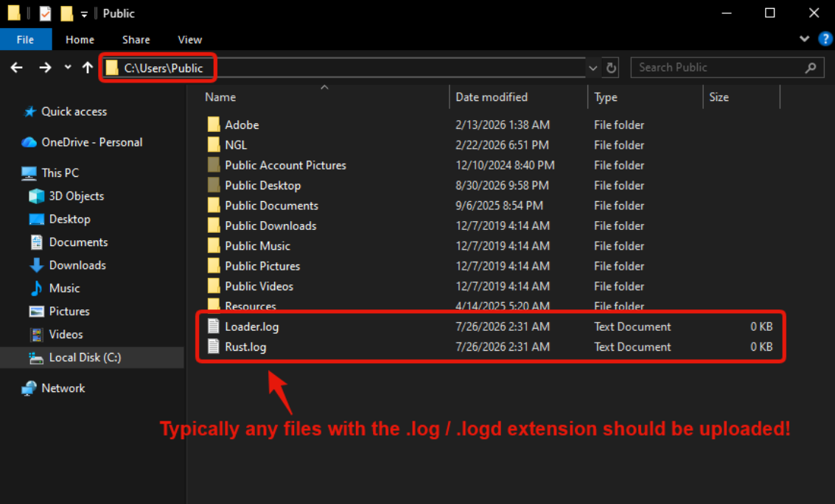
Task: Click the Rust.log file icon
Action: coord(214,346)
